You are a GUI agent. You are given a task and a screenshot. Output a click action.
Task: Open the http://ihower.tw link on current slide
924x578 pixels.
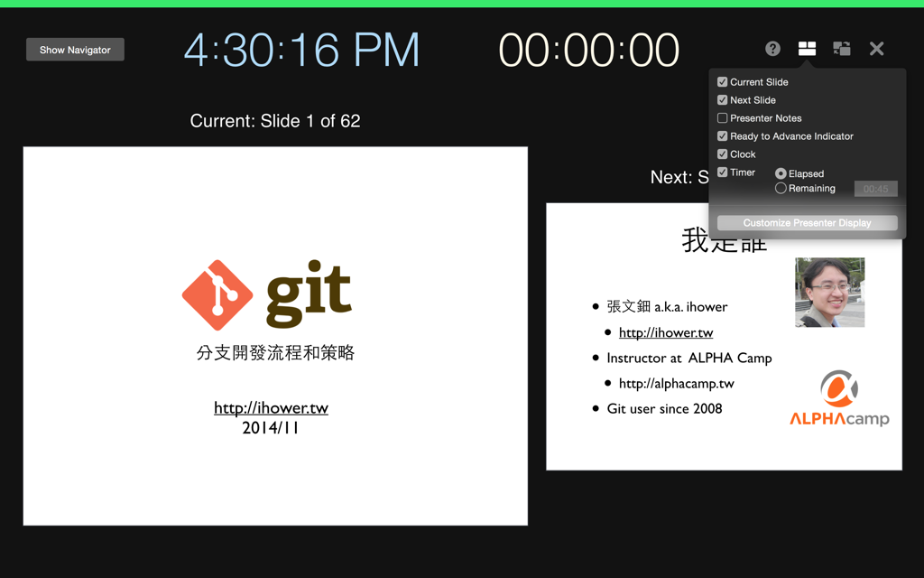point(271,407)
